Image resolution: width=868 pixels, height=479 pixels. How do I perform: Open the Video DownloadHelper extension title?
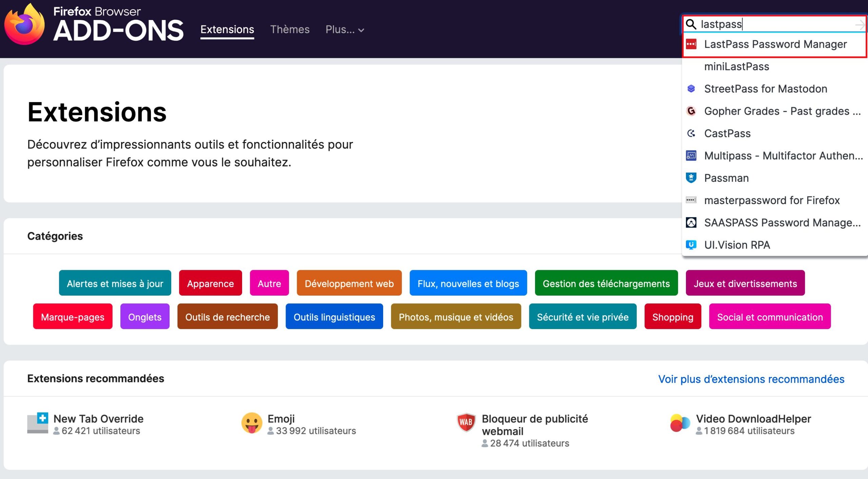[753, 419]
